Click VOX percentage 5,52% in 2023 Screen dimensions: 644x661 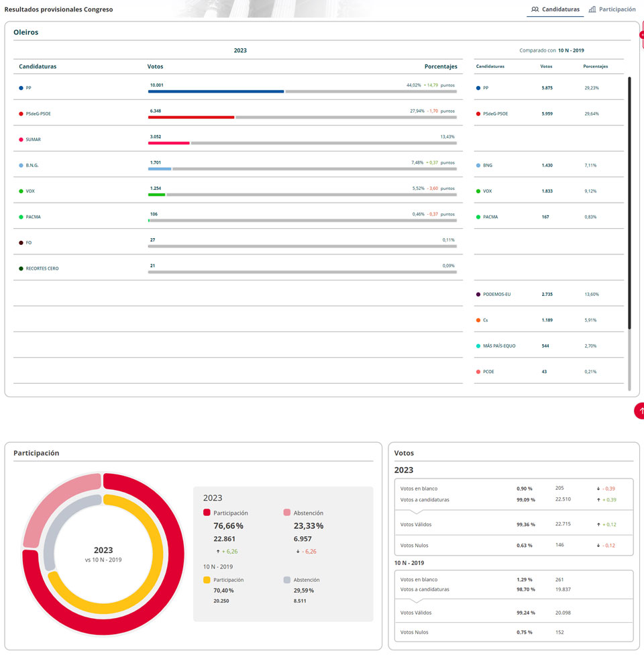pos(418,189)
